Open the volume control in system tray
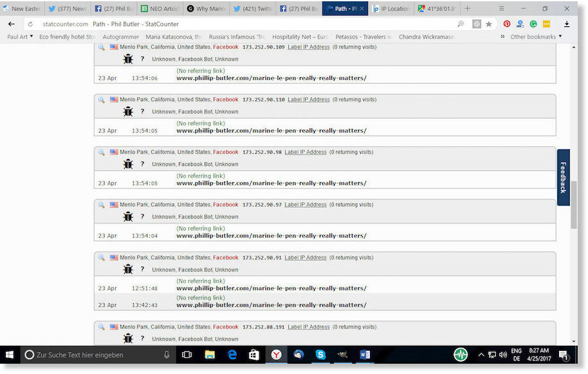The height and width of the screenshot is (374, 588). (503, 355)
